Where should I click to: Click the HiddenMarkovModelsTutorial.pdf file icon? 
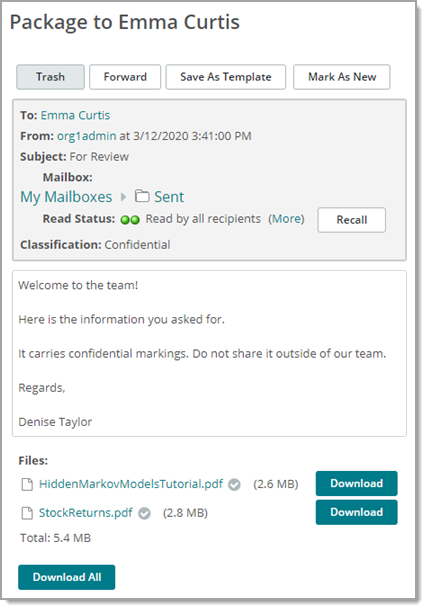pos(27,484)
